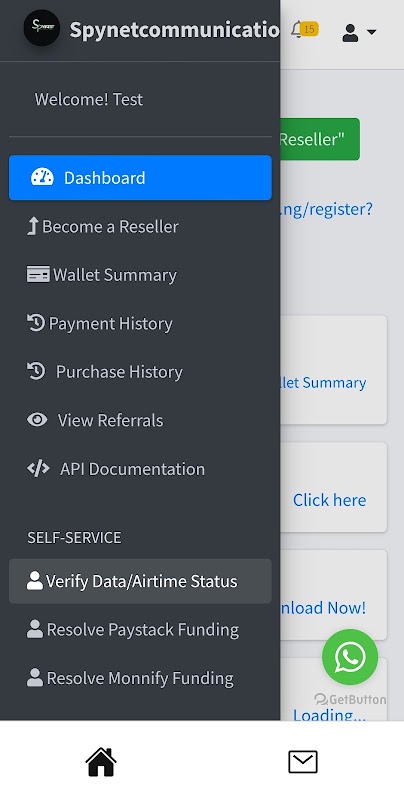Open WhatsApp chat floating button
Viewport: 404px width, 800px height.
[x=350, y=657]
